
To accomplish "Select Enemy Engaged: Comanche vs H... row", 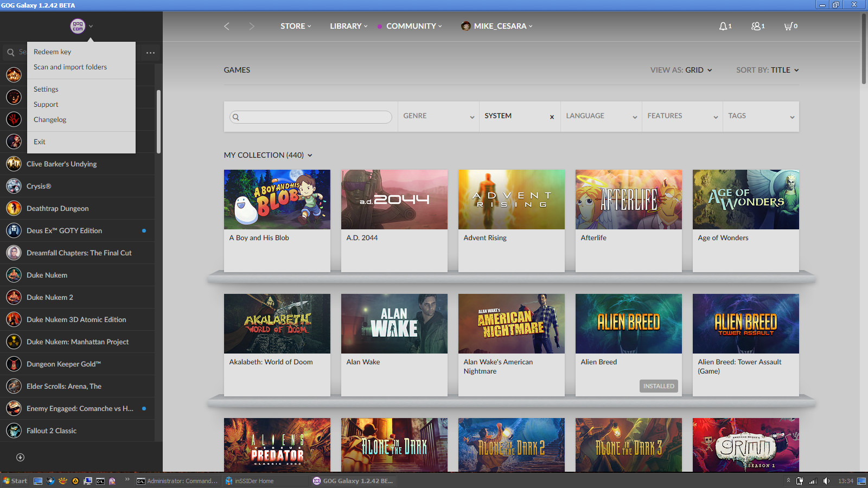I will tap(77, 408).
